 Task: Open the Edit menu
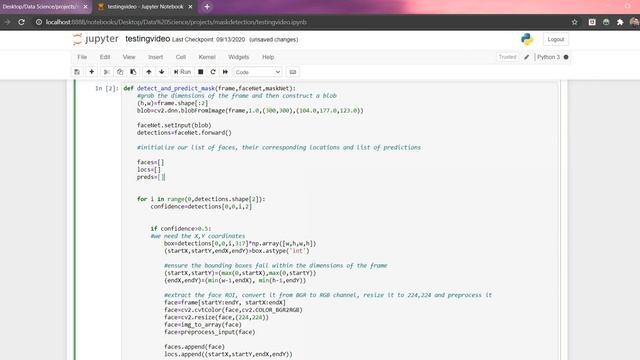point(105,57)
